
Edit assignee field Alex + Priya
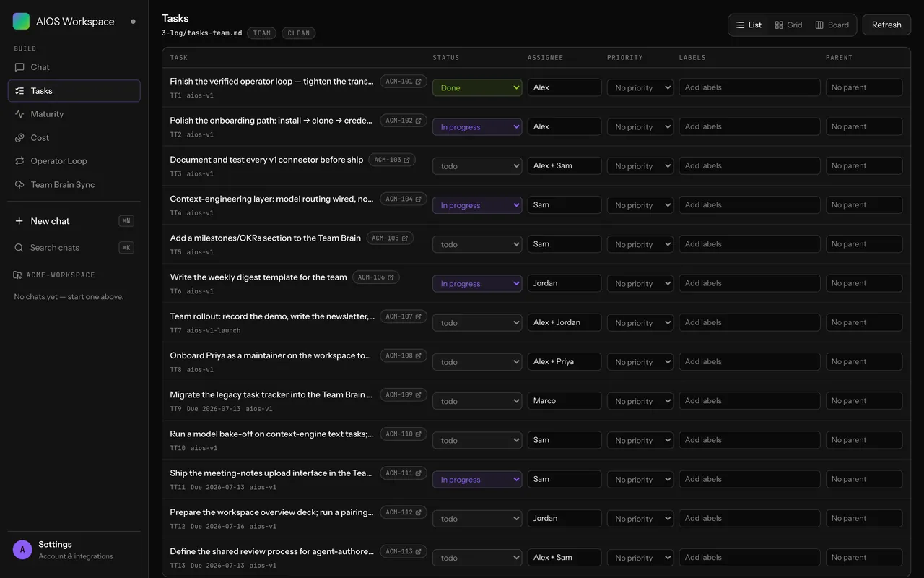(x=565, y=361)
